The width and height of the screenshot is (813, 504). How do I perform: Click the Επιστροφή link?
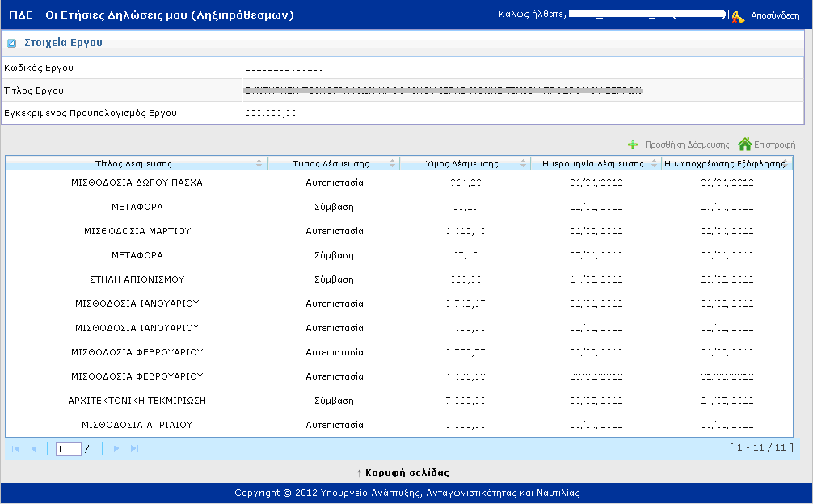pos(774,145)
